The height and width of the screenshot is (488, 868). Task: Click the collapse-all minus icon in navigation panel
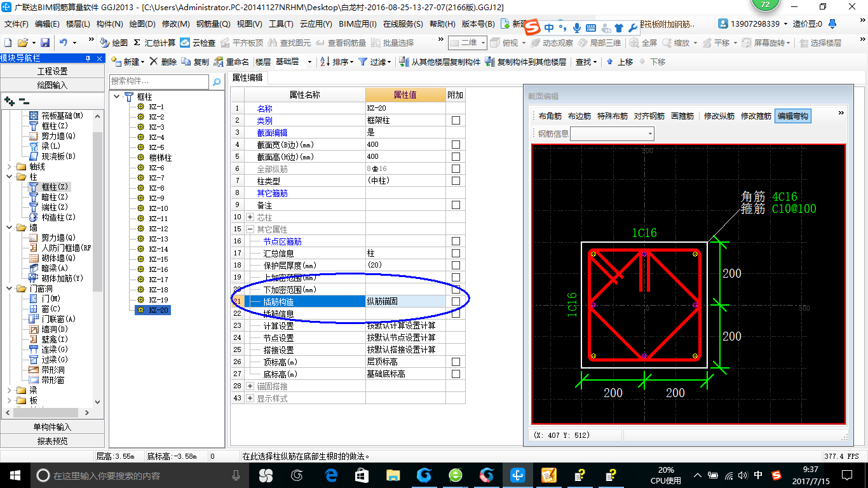24,100
